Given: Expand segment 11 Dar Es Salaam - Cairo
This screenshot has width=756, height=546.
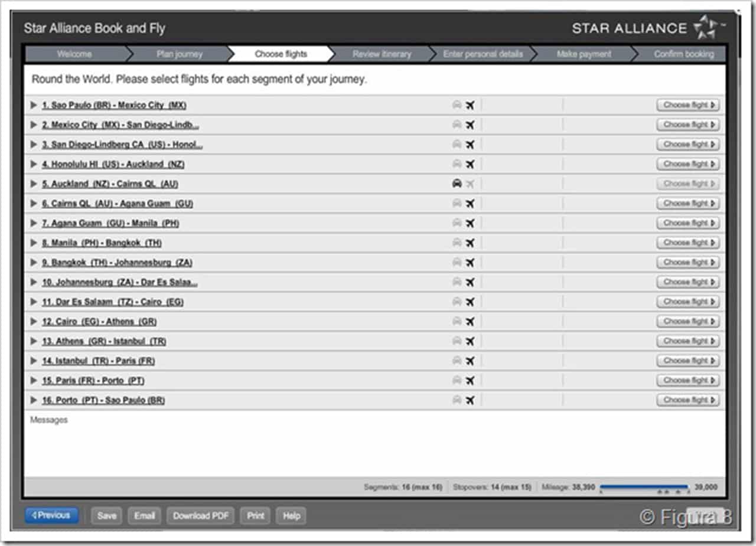Looking at the screenshot, I should click(x=34, y=302).
